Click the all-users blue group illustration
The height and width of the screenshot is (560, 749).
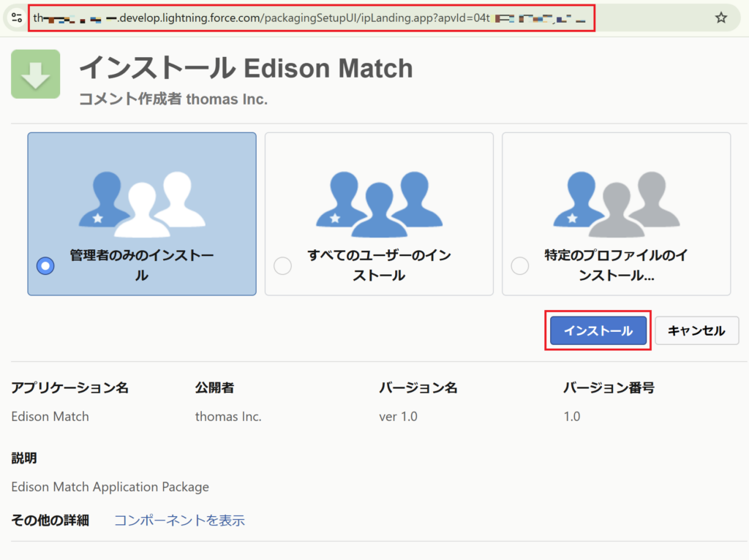379,204
